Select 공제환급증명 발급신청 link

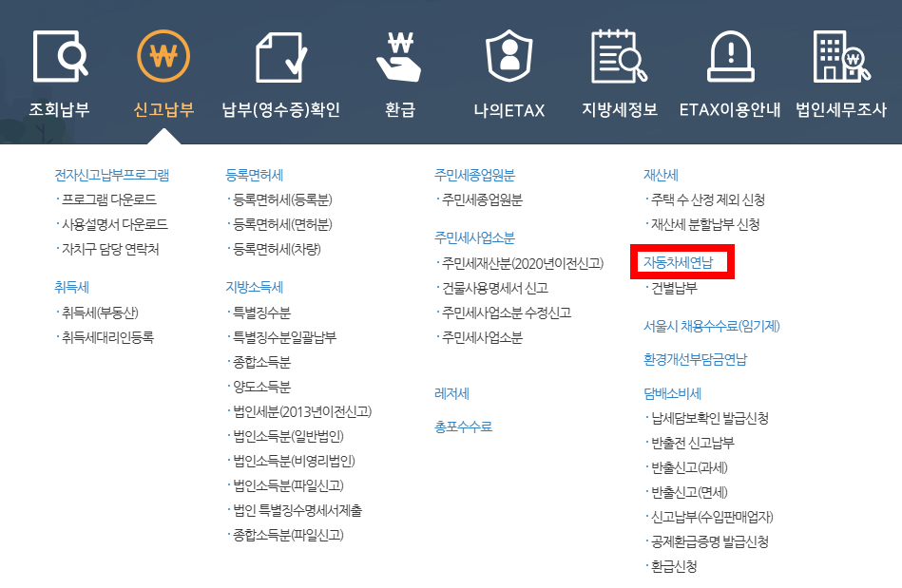(x=710, y=541)
